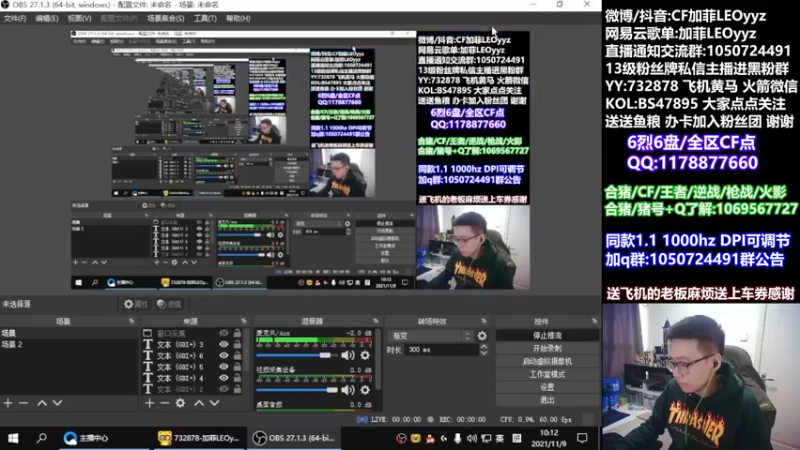
Task: Add a new source with the plus icon
Action: (x=149, y=403)
